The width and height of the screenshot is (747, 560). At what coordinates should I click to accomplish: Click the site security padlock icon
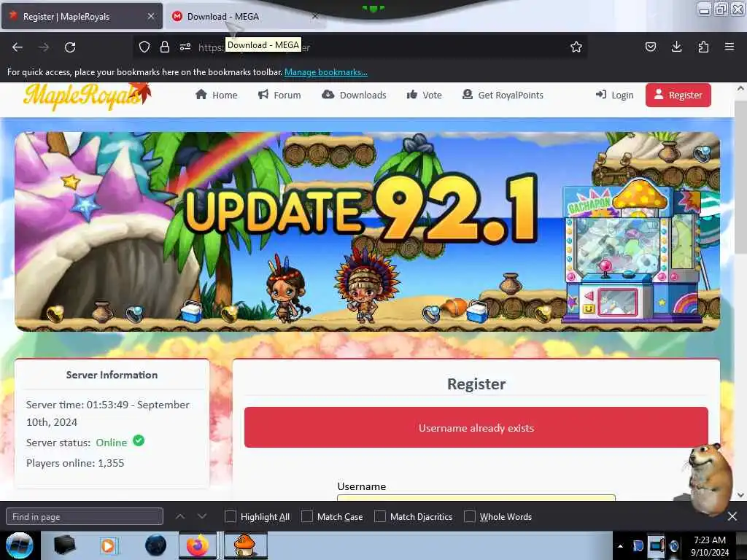click(165, 47)
